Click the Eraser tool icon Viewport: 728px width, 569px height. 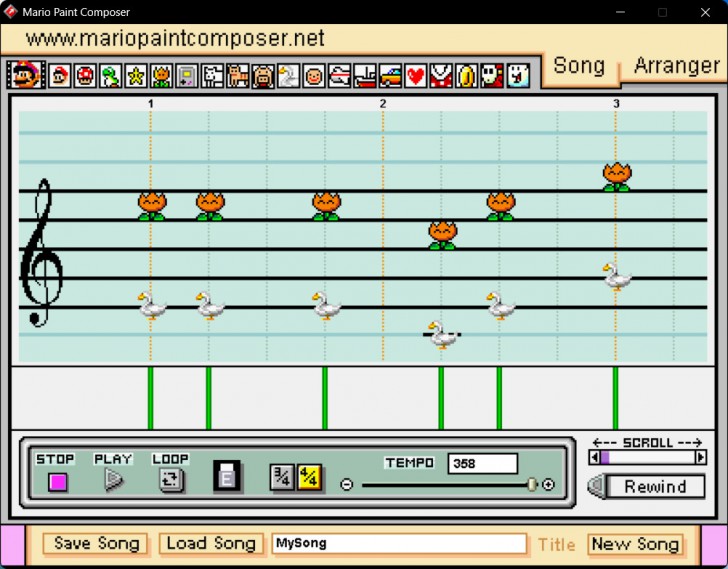[x=227, y=476]
